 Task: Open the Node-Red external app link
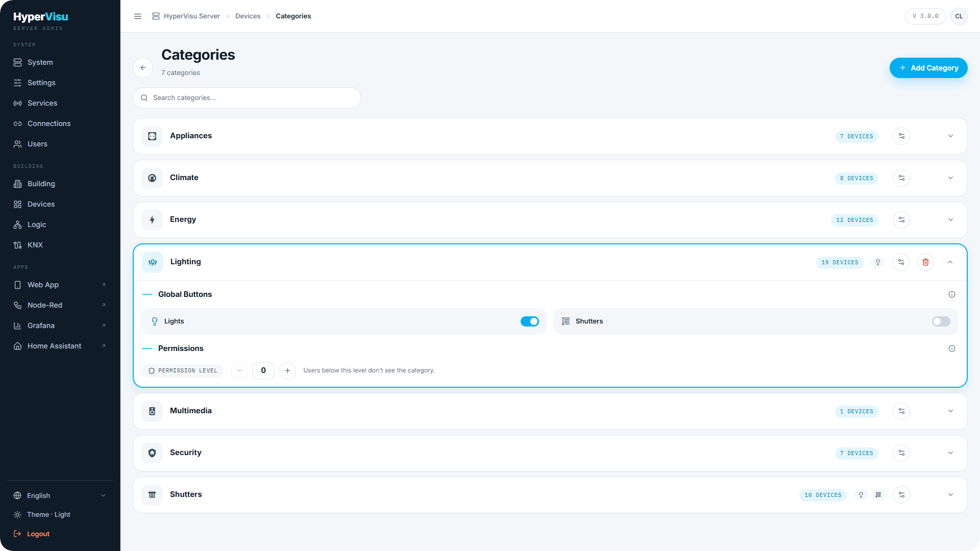[60, 305]
